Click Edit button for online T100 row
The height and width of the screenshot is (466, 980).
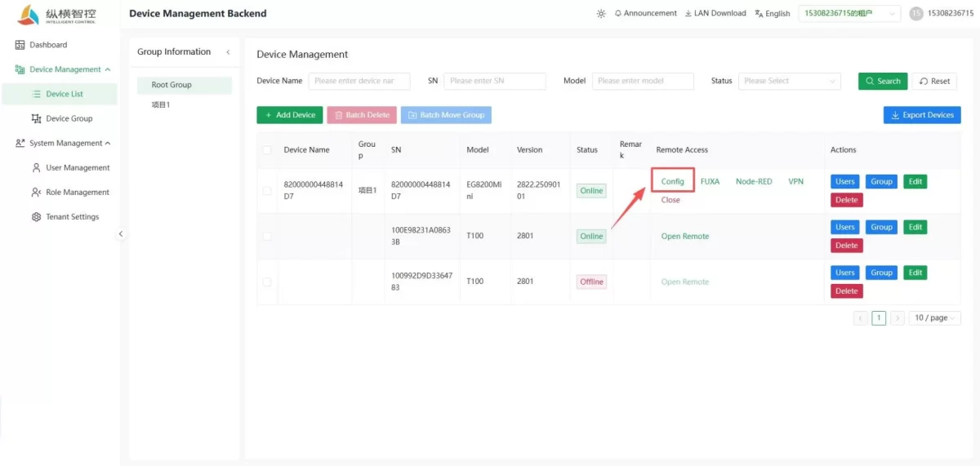coord(915,227)
